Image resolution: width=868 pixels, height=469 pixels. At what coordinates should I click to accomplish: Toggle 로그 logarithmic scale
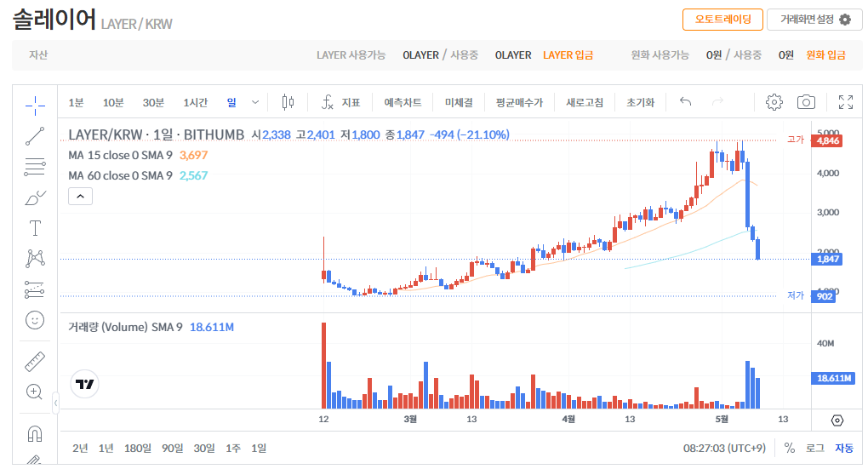[x=815, y=448]
